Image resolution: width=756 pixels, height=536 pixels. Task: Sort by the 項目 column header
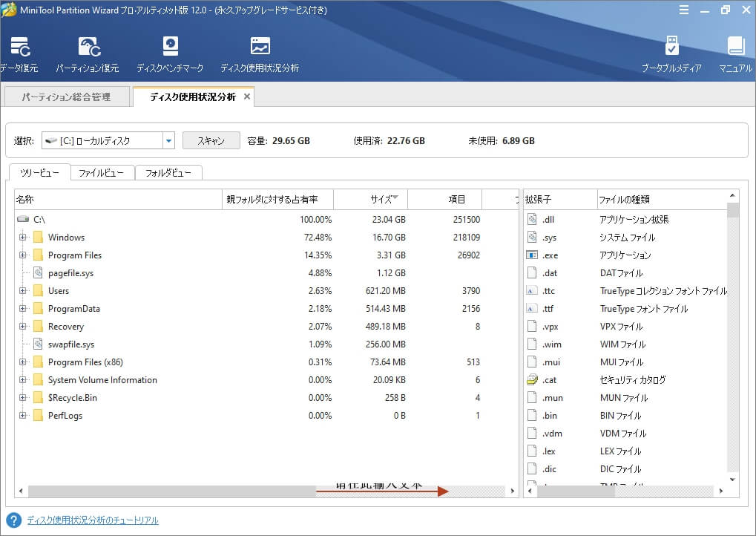point(444,199)
